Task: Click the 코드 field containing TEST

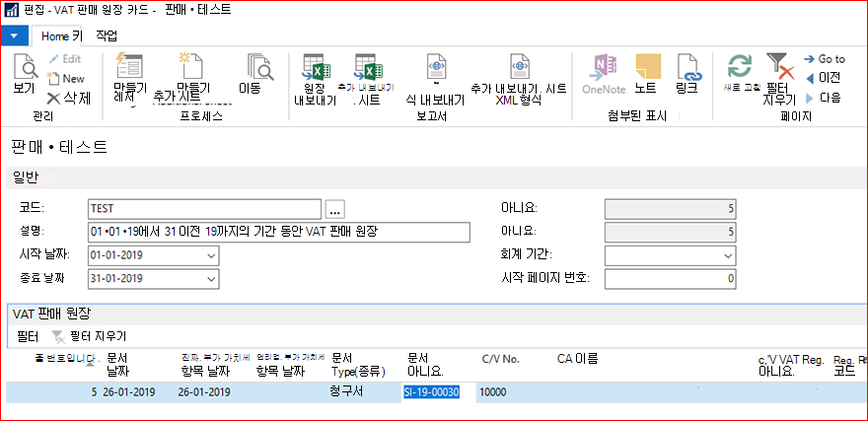Action: tap(204, 208)
